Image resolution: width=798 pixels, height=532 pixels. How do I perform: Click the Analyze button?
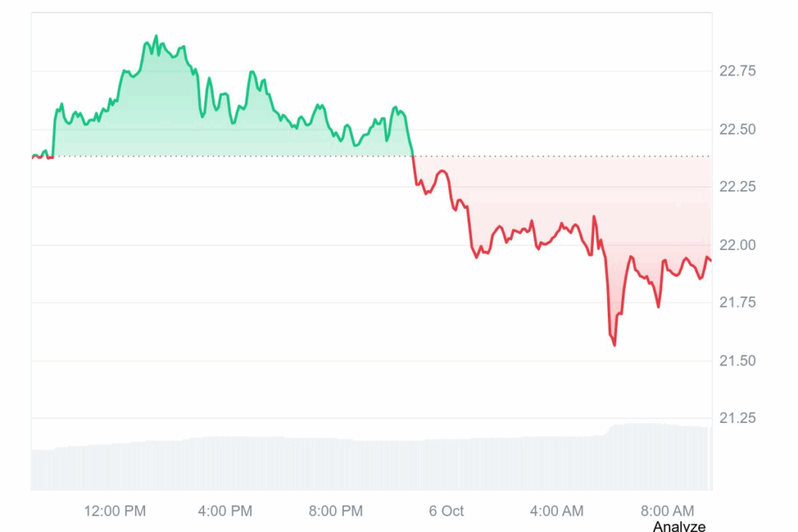click(679, 527)
